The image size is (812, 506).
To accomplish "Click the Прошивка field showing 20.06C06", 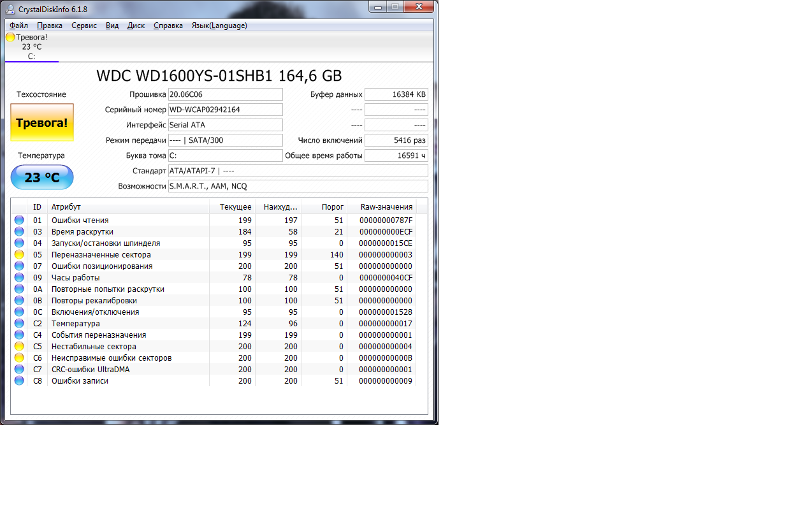I will click(225, 94).
